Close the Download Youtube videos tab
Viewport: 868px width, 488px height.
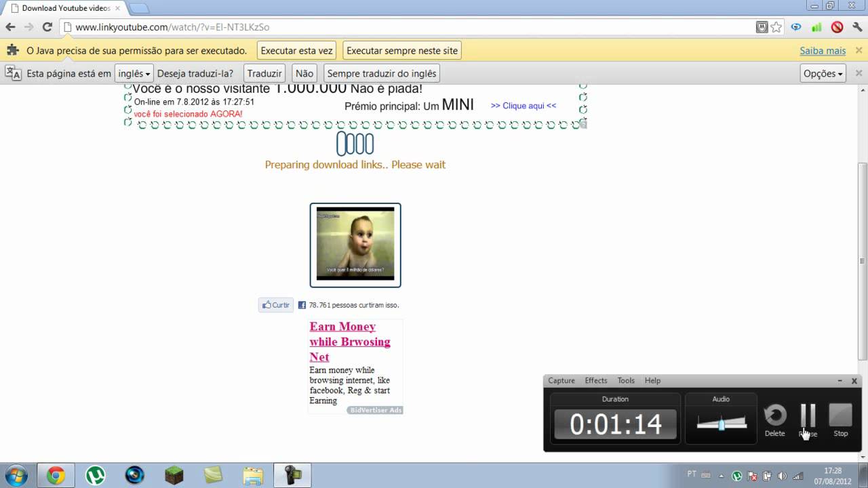117,8
